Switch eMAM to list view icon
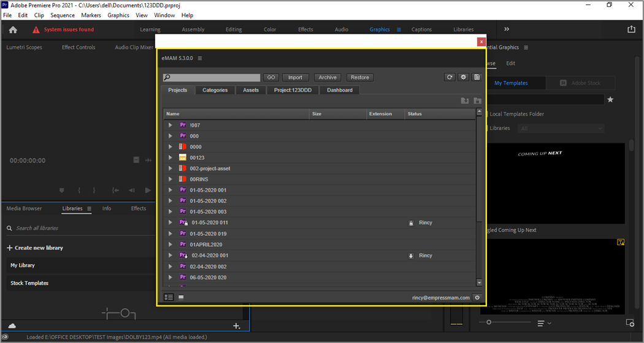Viewport: 644px width, 343px height. 169,298
